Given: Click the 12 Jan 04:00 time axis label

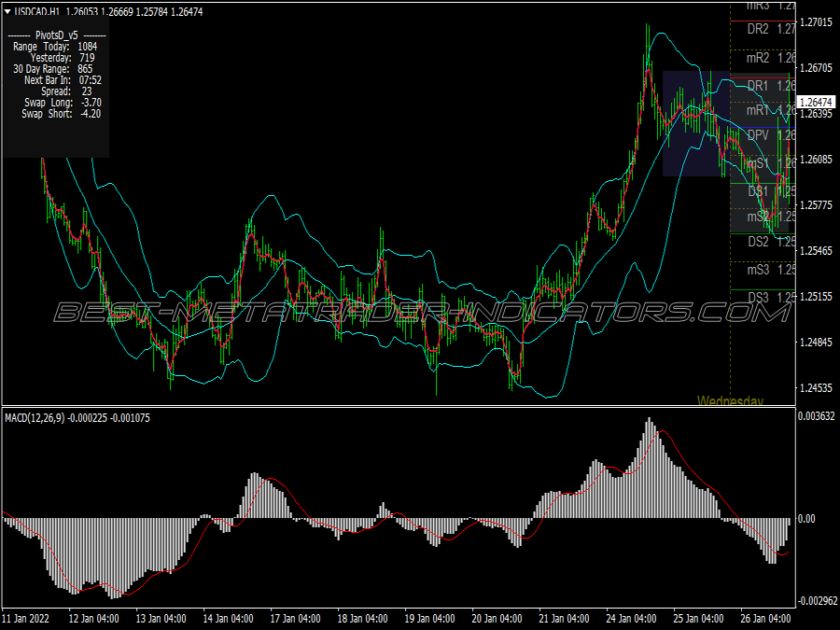Looking at the screenshot, I should pyautogui.click(x=94, y=619).
